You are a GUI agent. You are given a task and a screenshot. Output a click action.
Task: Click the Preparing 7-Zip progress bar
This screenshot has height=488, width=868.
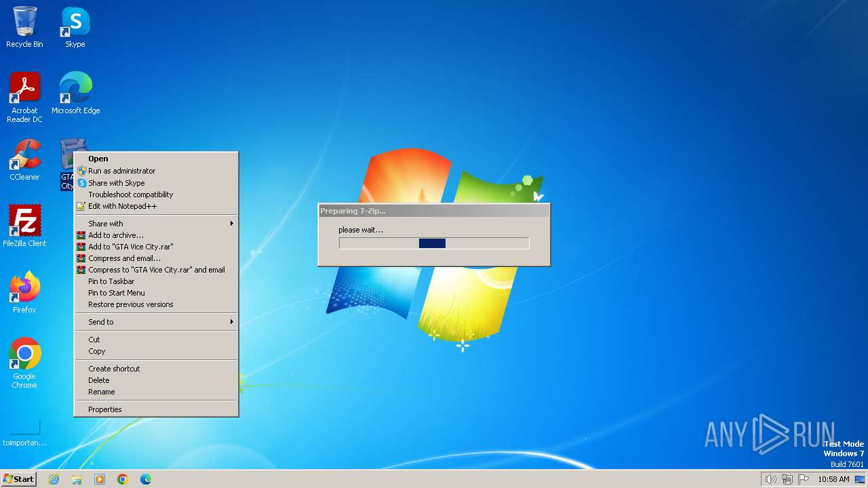(434, 243)
